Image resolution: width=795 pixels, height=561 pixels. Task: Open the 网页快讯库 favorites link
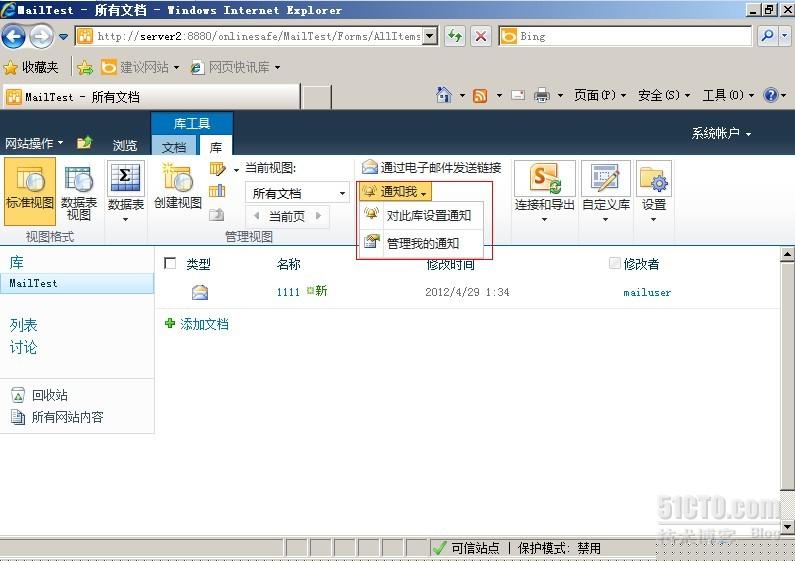click(235, 67)
